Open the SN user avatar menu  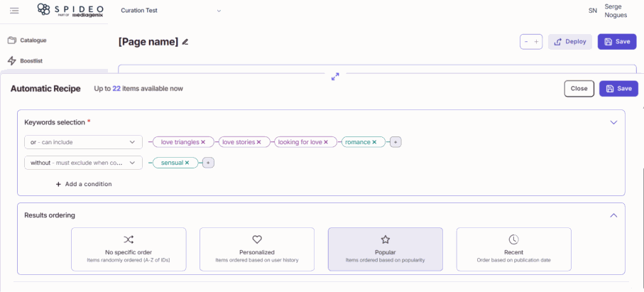592,11
